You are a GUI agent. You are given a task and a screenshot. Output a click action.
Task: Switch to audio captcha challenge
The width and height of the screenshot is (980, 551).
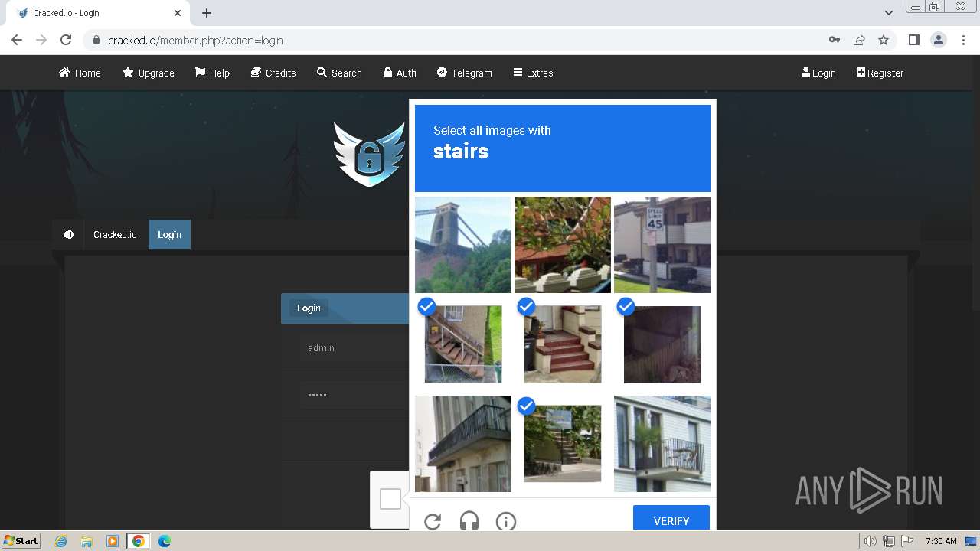coord(469,521)
